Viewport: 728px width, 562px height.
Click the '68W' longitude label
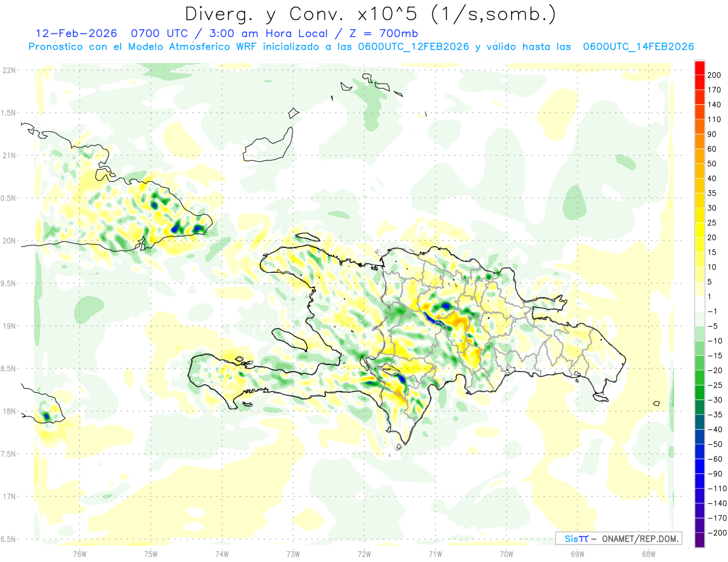tap(648, 554)
